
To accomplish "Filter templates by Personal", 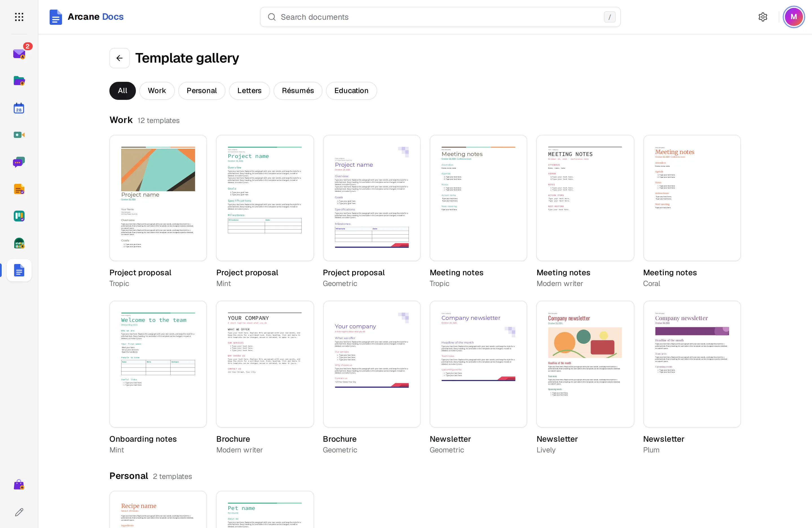I will click(202, 91).
